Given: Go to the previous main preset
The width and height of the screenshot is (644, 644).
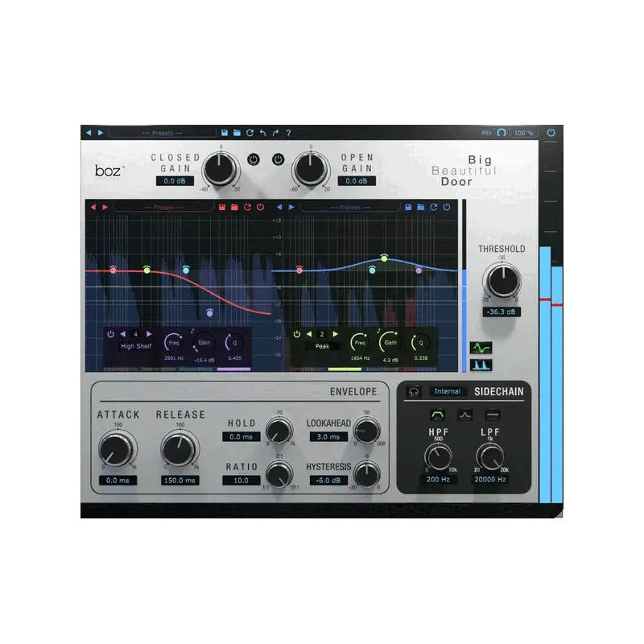Looking at the screenshot, I should point(89,133).
